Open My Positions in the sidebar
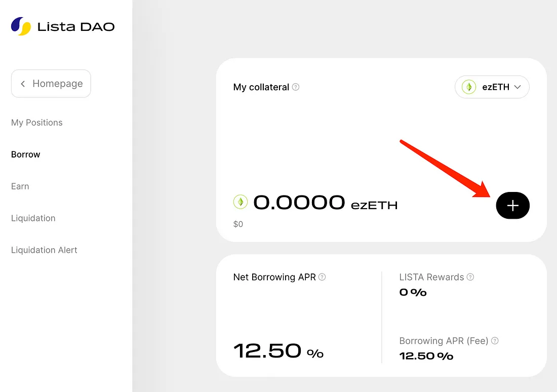The height and width of the screenshot is (392, 557). [x=37, y=123]
